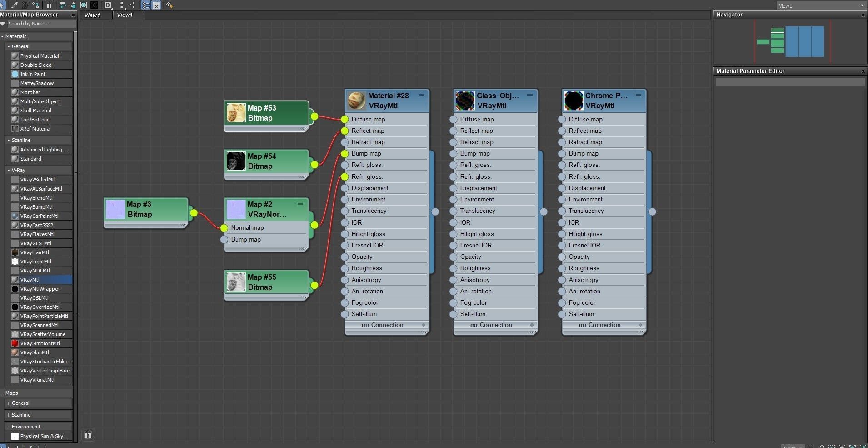Collapse the Glass Obj node
This screenshot has width=868, height=448.
(x=530, y=95)
